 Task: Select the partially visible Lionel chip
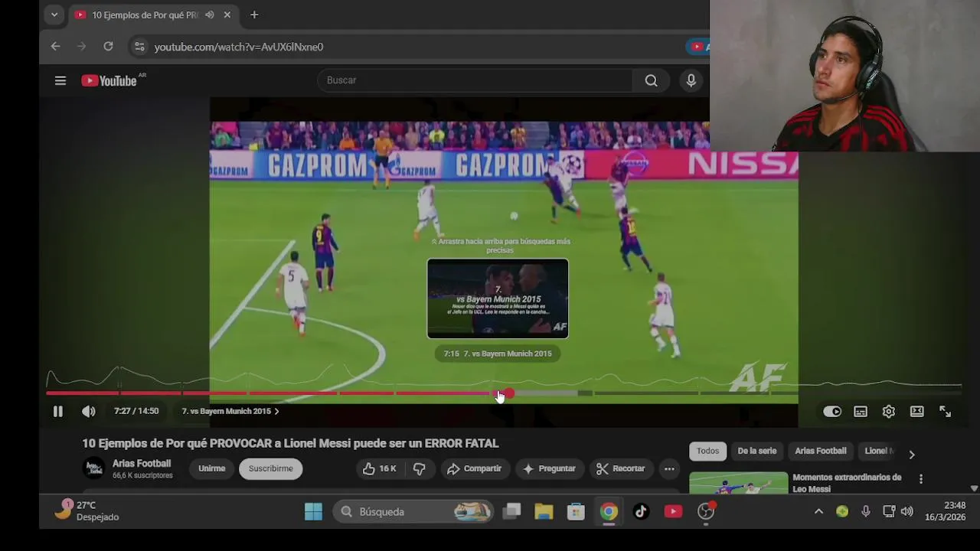879,451
